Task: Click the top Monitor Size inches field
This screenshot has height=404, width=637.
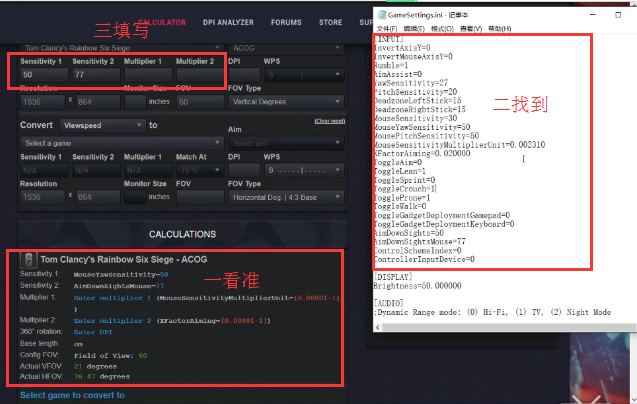Action: (x=135, y=102)
